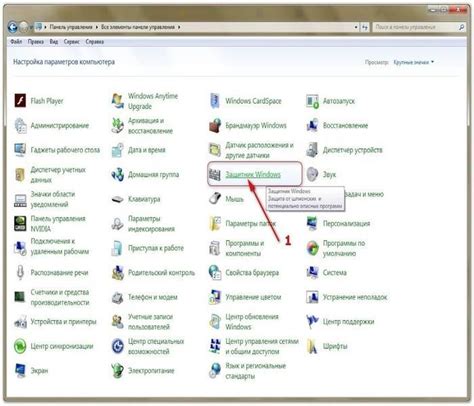474x406 pixels.
Task: Open the Клавиатура keyboard icon
Action: [x=118, y=199]
